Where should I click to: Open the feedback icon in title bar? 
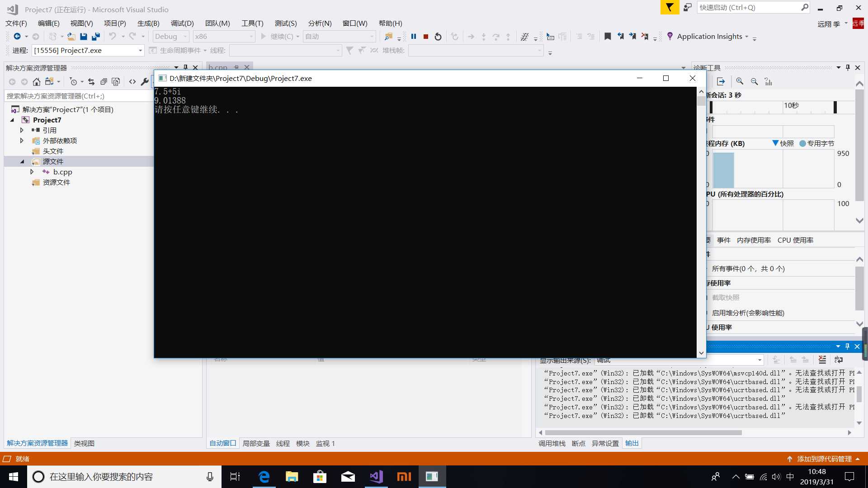[687, 8]
